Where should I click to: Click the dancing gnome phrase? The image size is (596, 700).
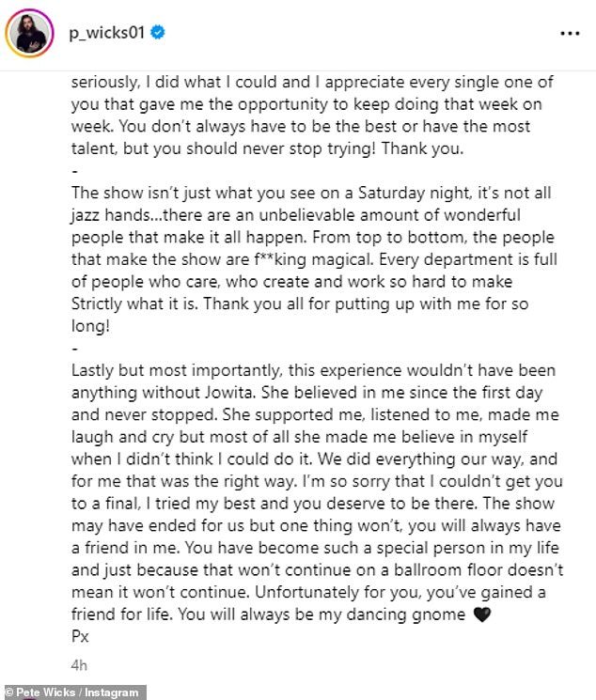pyautogui.click(x=406, y=614)
